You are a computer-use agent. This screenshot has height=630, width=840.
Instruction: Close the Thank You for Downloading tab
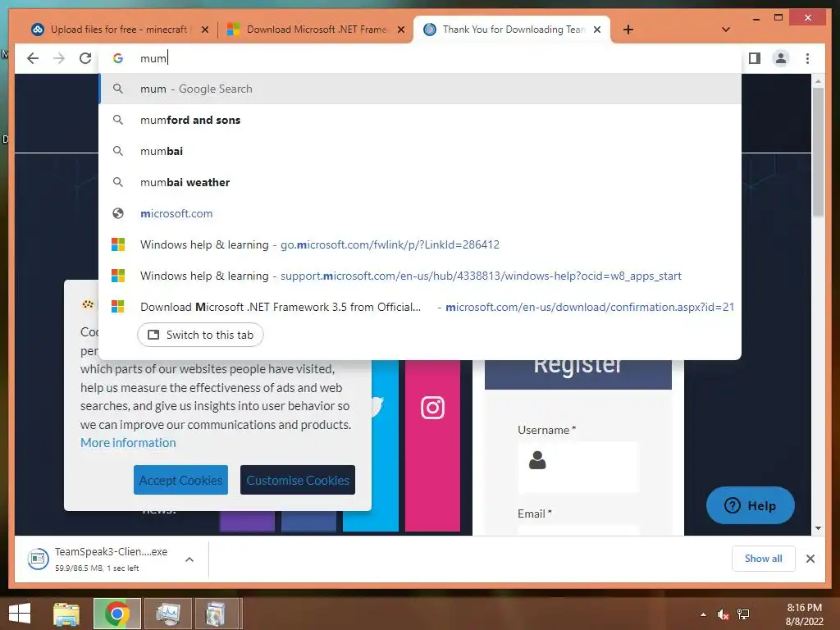(597, 30)
